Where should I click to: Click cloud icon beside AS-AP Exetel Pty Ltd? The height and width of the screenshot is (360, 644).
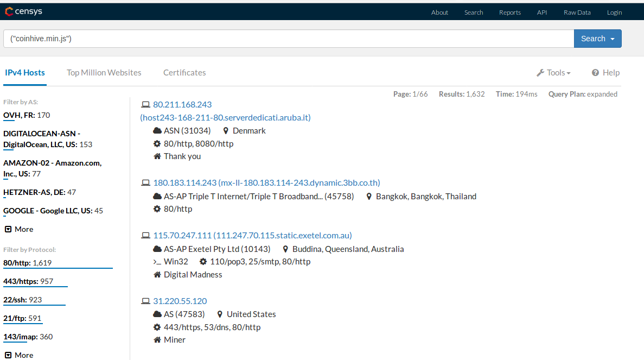coord(157,249)
